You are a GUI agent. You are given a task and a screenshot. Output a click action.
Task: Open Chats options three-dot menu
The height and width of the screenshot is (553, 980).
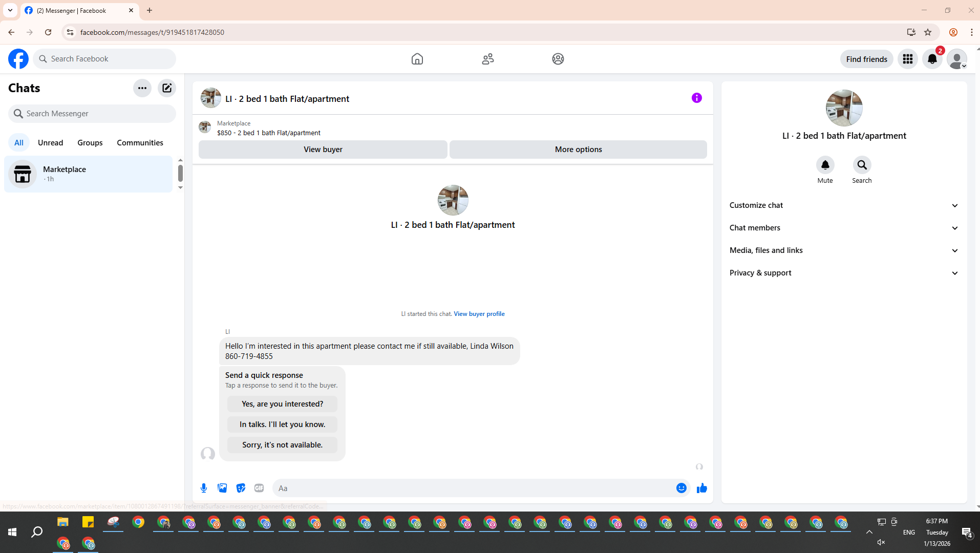(142, 88)
